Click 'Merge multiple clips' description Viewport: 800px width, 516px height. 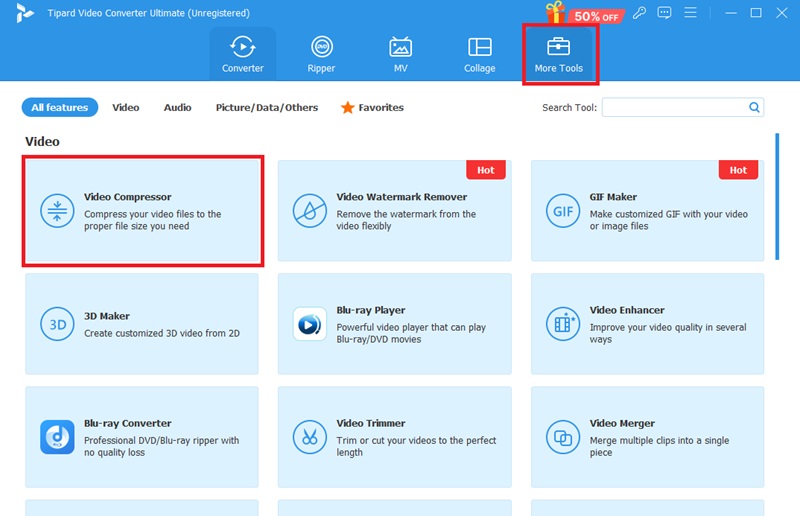[659, 446]
